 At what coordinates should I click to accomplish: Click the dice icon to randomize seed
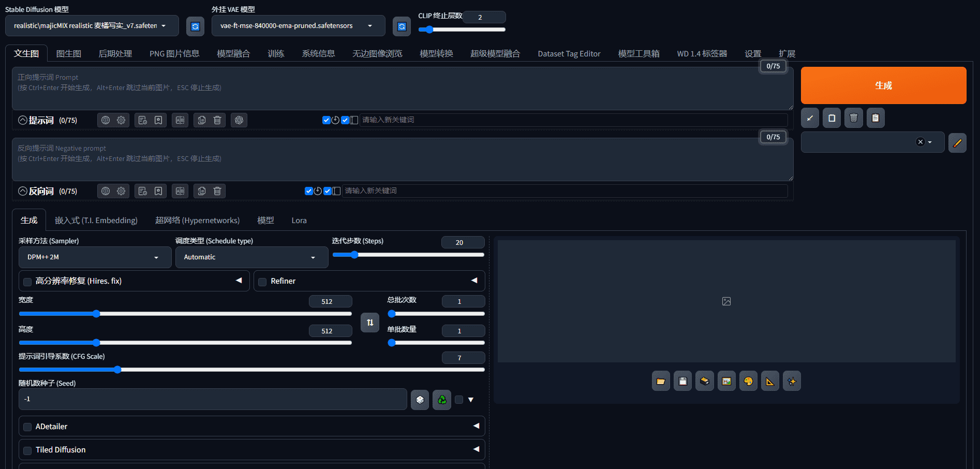(x=420, y=400)
